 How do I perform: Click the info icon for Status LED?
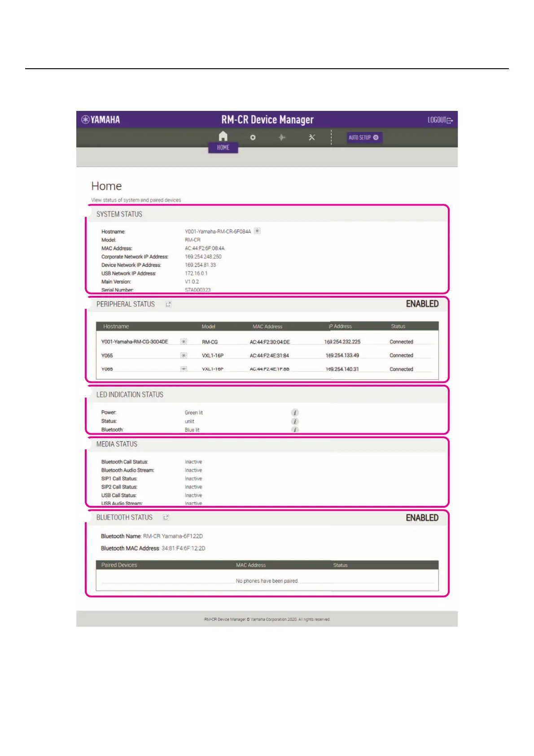pyautogui.click(x=295, y=421)
